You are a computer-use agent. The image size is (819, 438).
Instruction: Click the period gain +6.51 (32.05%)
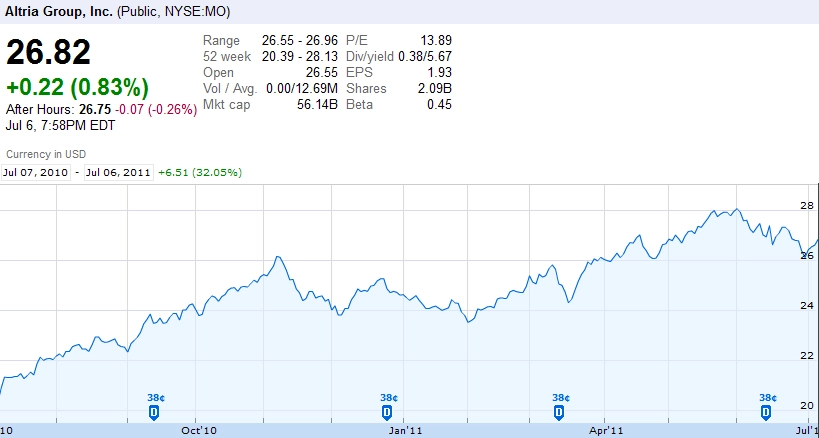pyautogui.click(x=200, y=172)
